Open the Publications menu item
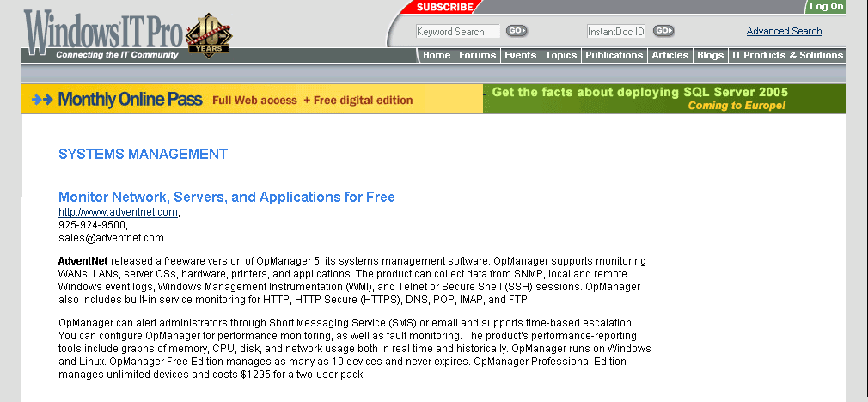This screenshot has height=402, width=868. (x=614, y=55)
